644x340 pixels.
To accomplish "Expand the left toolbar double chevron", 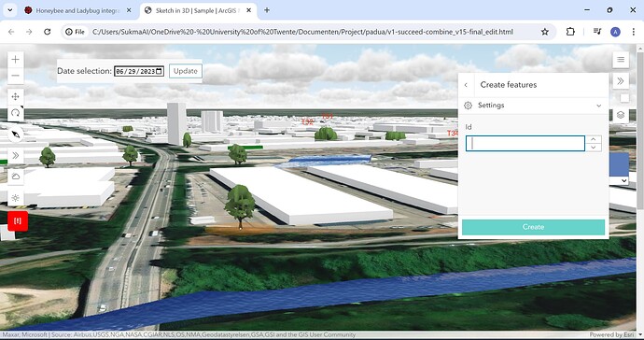I will pos(16,155).
